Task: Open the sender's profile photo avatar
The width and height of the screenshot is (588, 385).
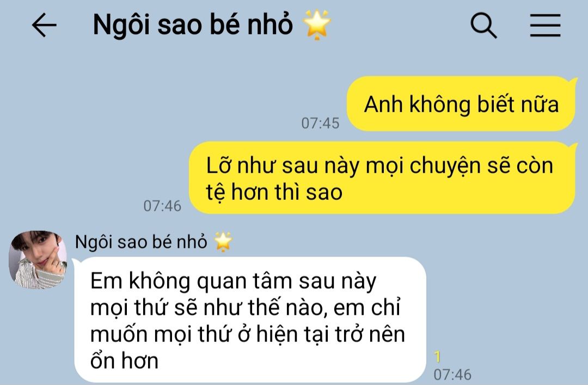Action: point(38,260)
